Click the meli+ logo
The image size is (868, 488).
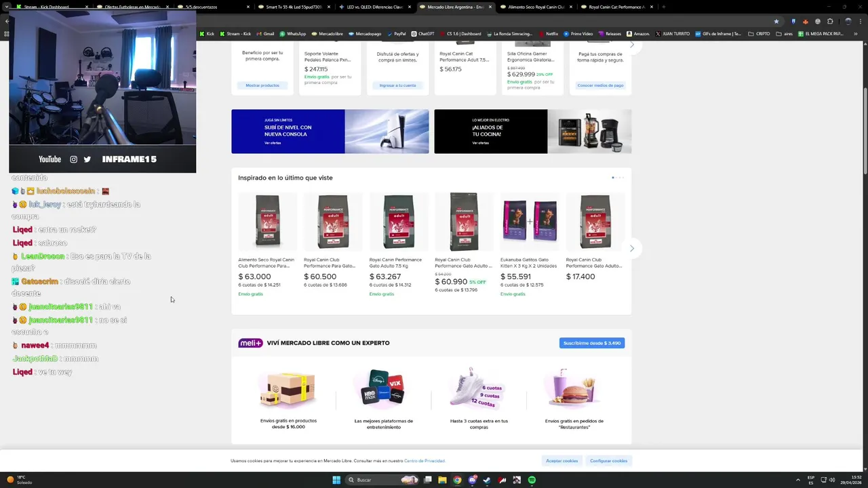coord(250,343)
